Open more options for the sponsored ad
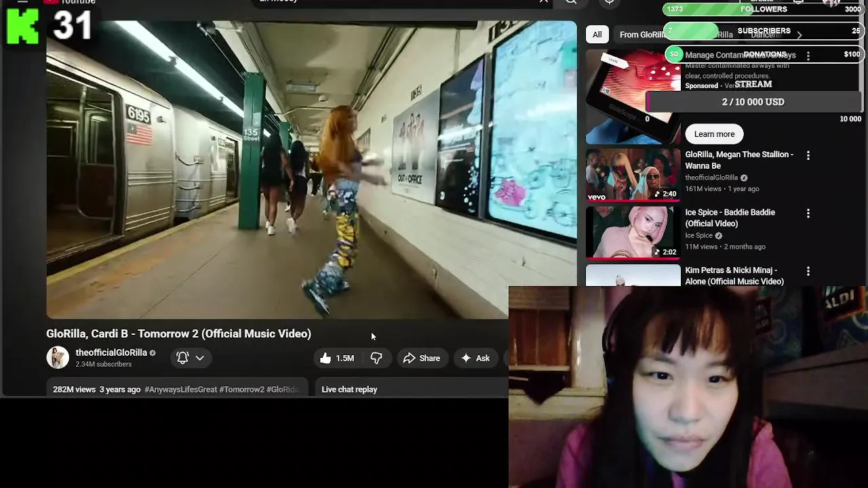 click(808, 56)
